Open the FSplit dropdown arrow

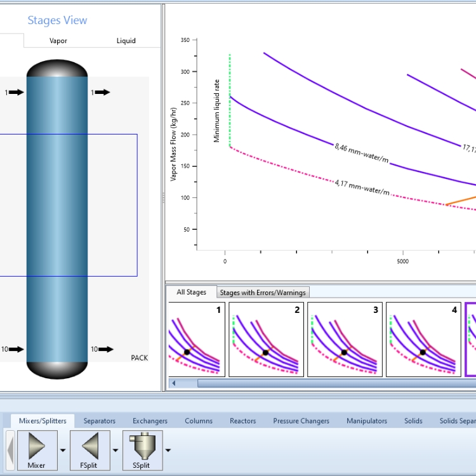[x=116, y=451]
